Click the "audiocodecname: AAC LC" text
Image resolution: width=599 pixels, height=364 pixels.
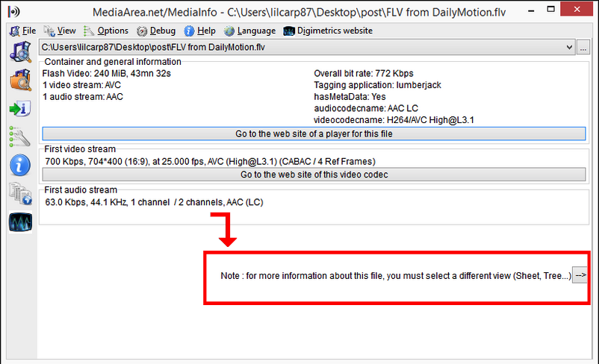pos(366,108)
